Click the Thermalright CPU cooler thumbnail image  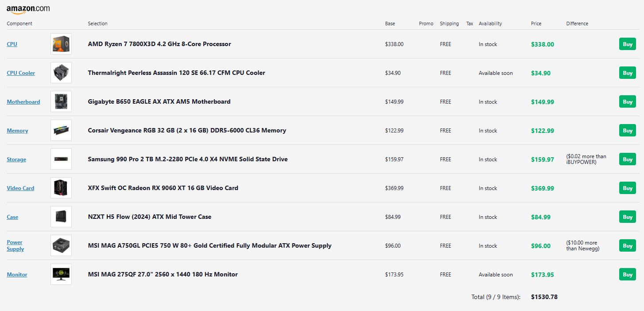(61, 73)
